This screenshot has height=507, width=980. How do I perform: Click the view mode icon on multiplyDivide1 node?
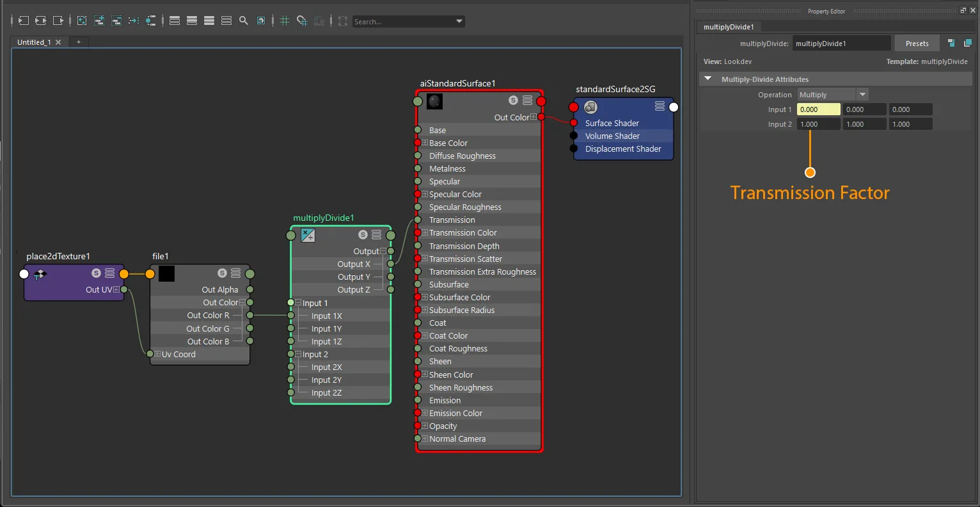(x=377, y=235)
